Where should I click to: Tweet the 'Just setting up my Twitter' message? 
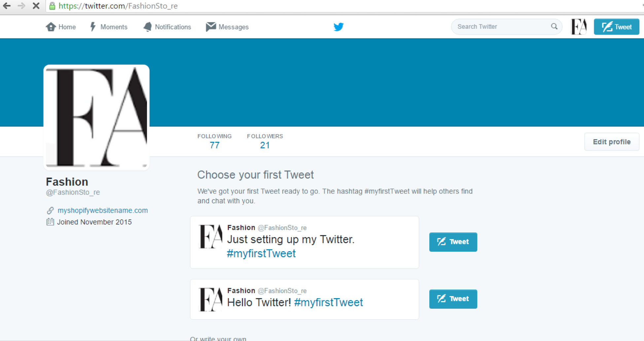click(453, 242)
